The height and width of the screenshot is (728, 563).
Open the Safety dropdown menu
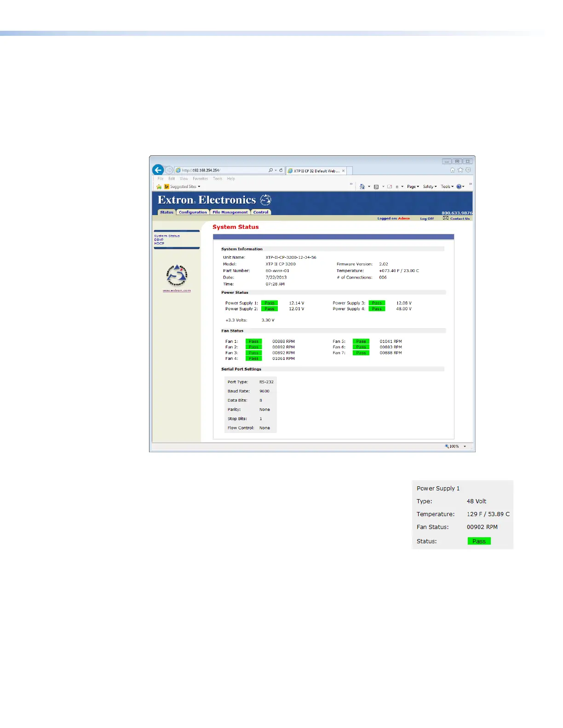430,187
